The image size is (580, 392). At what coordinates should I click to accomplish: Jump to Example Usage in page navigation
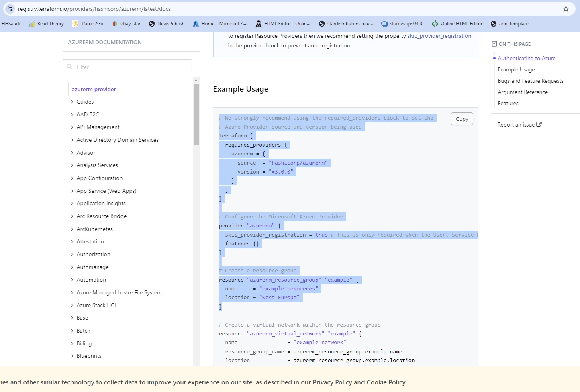click(x=516, y=69)
